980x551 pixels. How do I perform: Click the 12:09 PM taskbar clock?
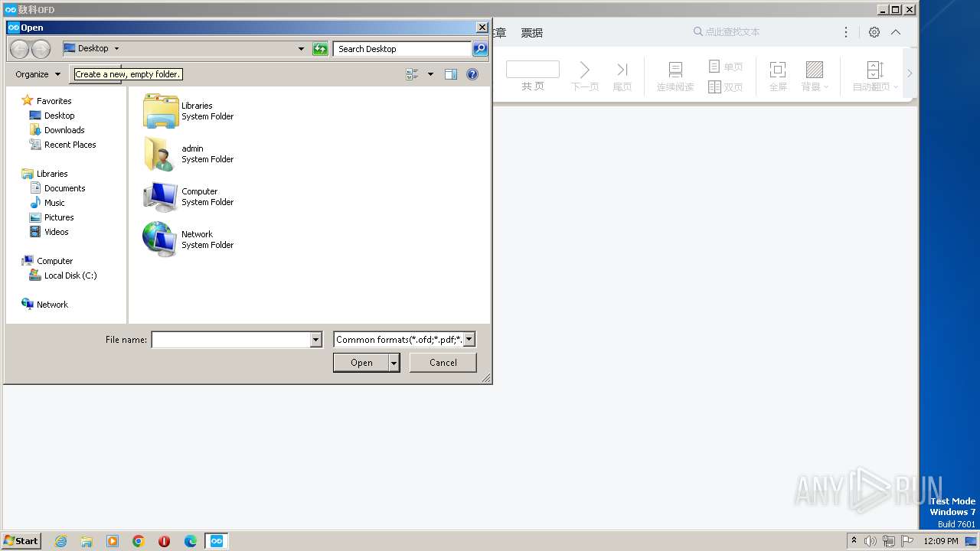tap(941, 541)
